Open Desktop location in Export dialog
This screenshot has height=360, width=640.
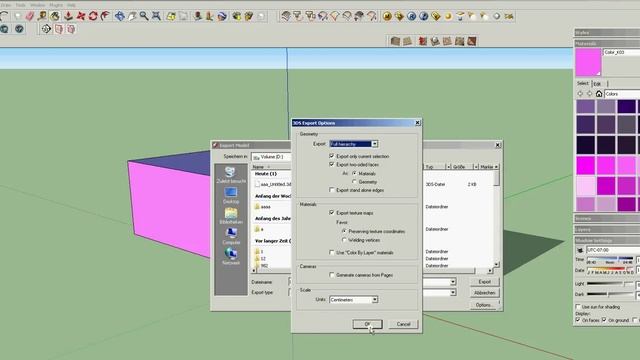click(x=231, y=196)
